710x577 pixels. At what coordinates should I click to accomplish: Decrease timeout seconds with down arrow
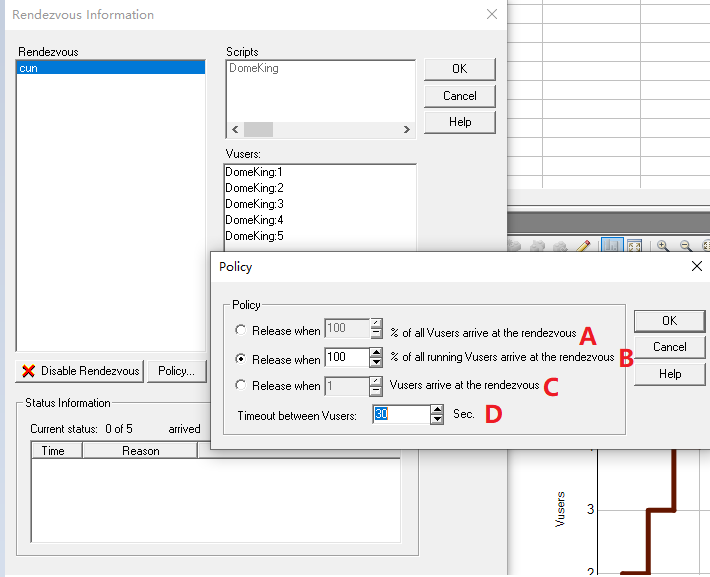coord(437,419)
